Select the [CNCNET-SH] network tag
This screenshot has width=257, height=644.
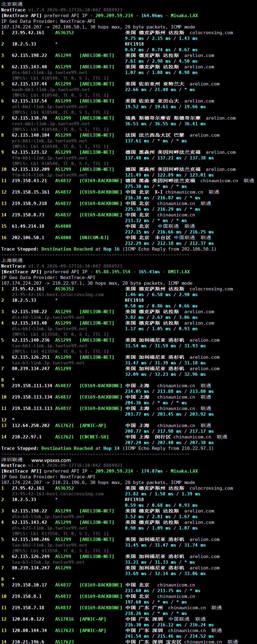(x=94, y=437)
